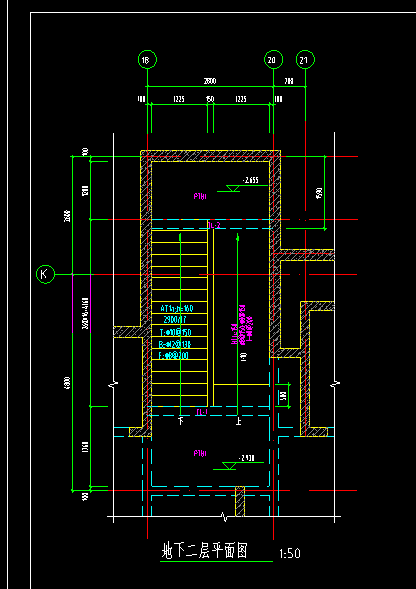This screenshot has height=589, width=416.
Task: Select the small hatched column near bottom axis
Action: click(240, 501)
